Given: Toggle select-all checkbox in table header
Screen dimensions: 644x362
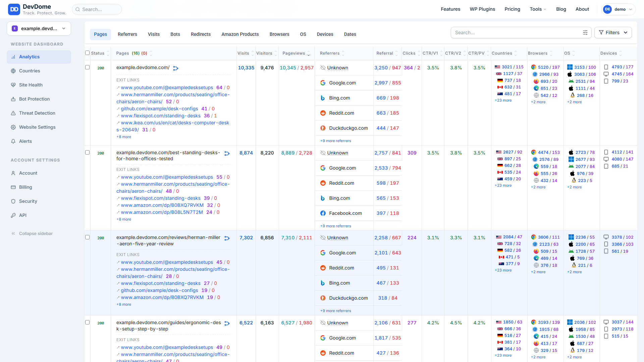Looking at the screenshot, I should tap(88, 53).
